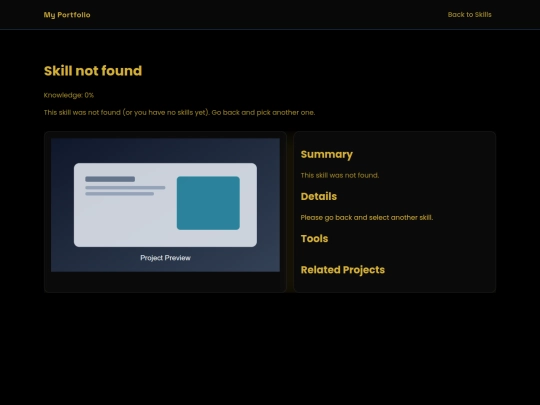Select 'This skill was not found.' summary text
The image size is (540, 405).
point(340,175)
